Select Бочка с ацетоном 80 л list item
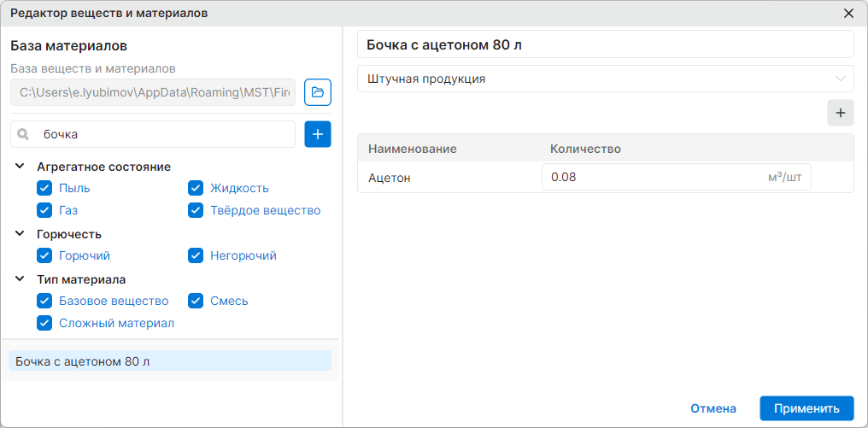The height and width of the screenshot is (428, 868). pos(170,361)
